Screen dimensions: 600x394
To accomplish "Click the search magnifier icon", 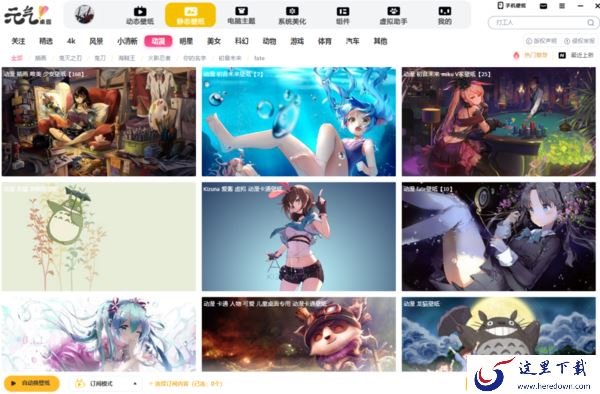I will [591, 23].
